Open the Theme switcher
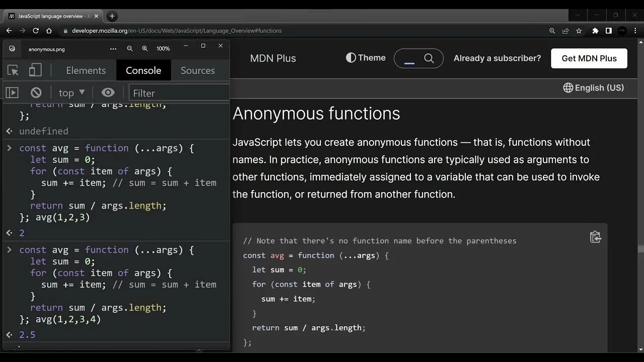 (366, 58)
